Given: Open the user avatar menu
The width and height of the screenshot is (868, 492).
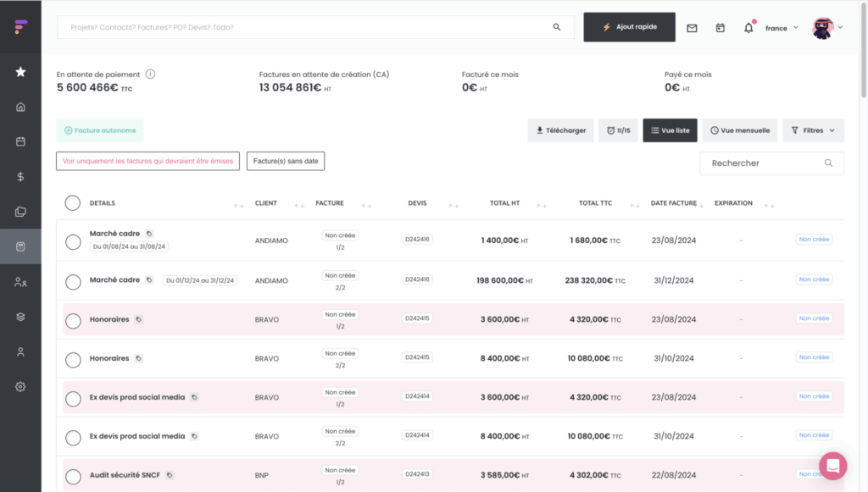Looking at the screenshot, I should click(x=826, y=28).
